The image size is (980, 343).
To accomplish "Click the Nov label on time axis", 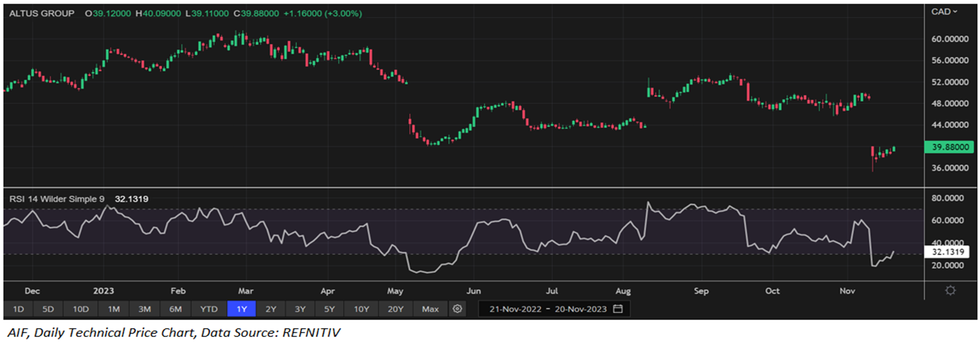I will pyautogui.click(x=847, y=291).
